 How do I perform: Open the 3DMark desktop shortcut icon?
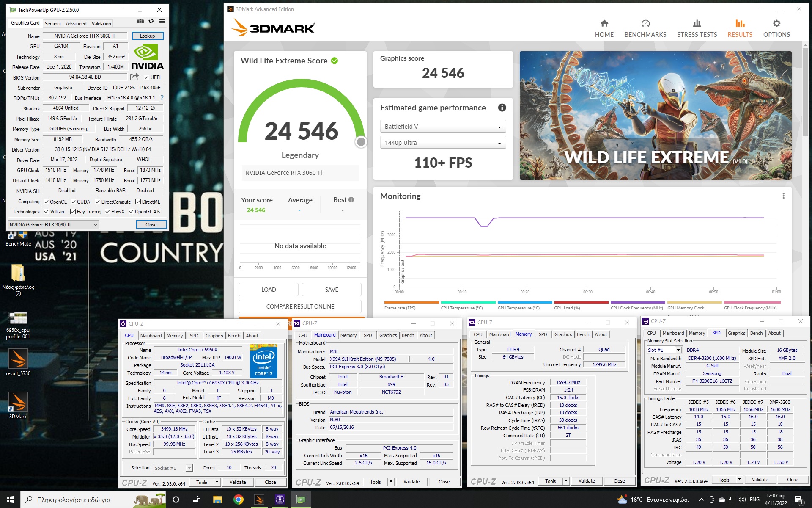18,401
